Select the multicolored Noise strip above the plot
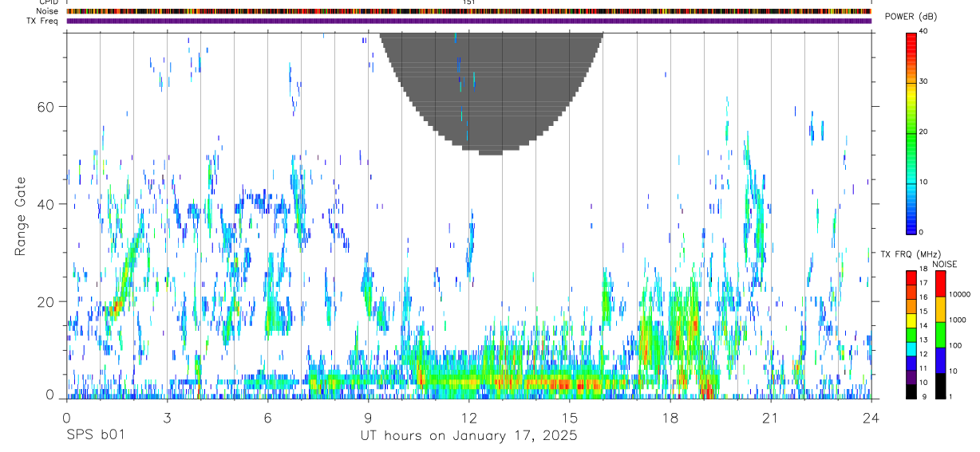Image resolution: width=980 pixels, height=452 pixels. coord(468,11)
